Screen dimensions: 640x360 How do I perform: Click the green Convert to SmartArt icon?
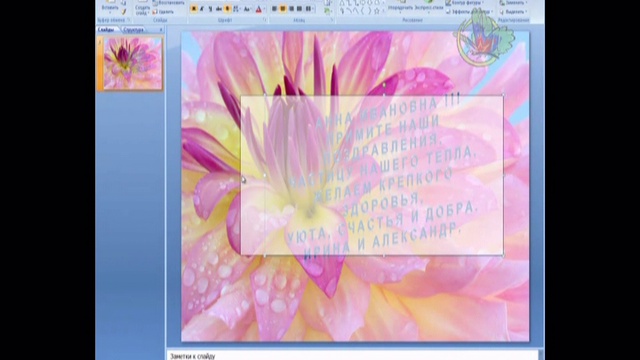tap(327, 11)
